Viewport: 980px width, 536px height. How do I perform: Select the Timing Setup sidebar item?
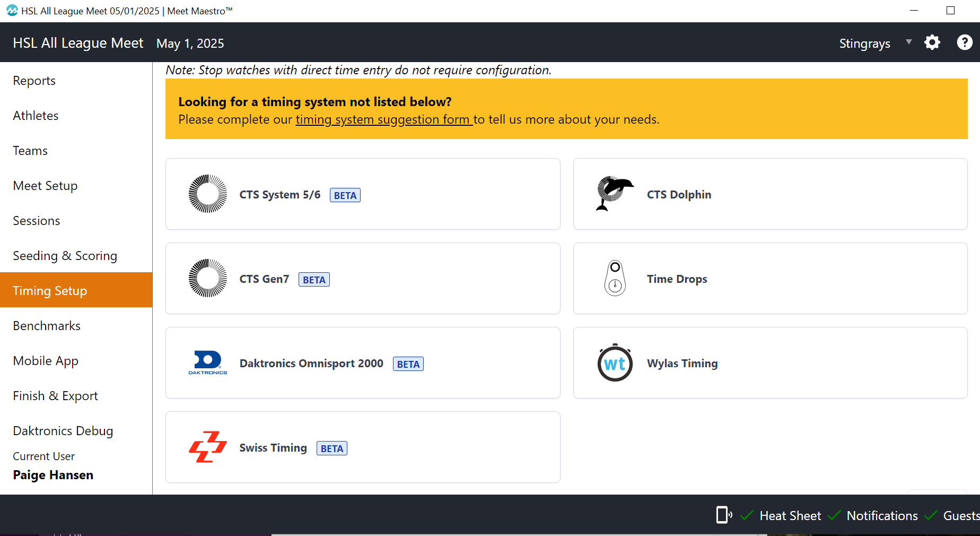[x=76, y=290]
